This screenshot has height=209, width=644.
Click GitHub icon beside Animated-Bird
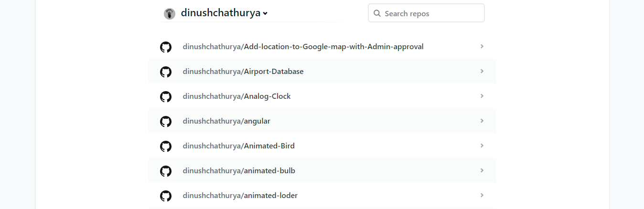coord(165,146)
